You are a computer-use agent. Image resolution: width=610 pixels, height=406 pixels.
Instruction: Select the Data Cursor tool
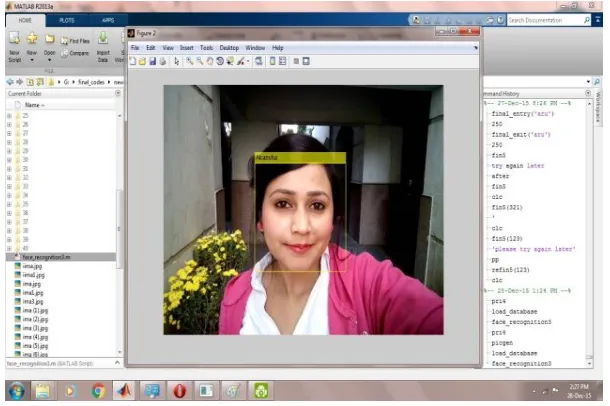230,61
